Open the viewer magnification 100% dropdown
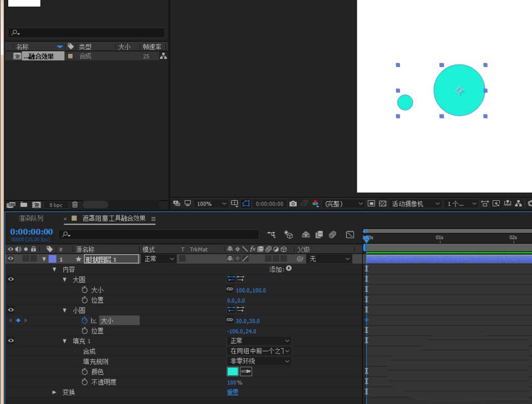 (212, 204)
